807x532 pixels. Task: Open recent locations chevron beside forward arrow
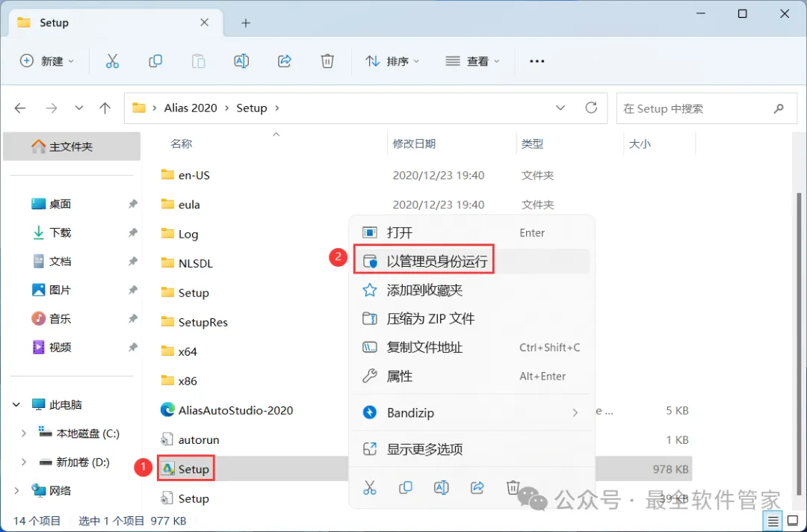click(x=78, y=108)
